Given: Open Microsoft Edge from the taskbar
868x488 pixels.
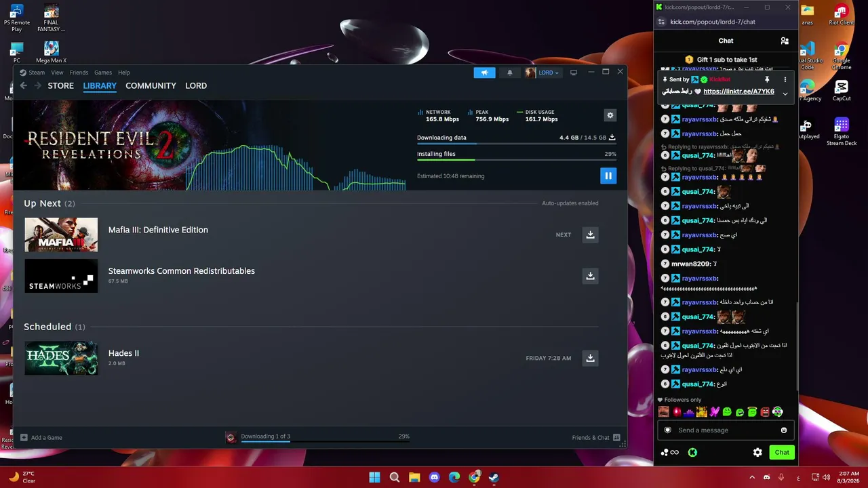Looking at the screenshot, I should coord(454,477).
